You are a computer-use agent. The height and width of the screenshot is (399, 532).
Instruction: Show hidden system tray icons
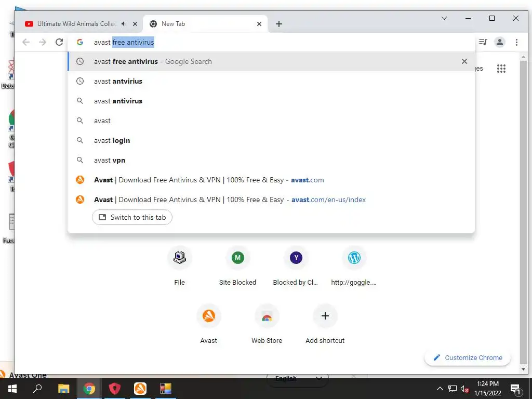click(440, 389)
